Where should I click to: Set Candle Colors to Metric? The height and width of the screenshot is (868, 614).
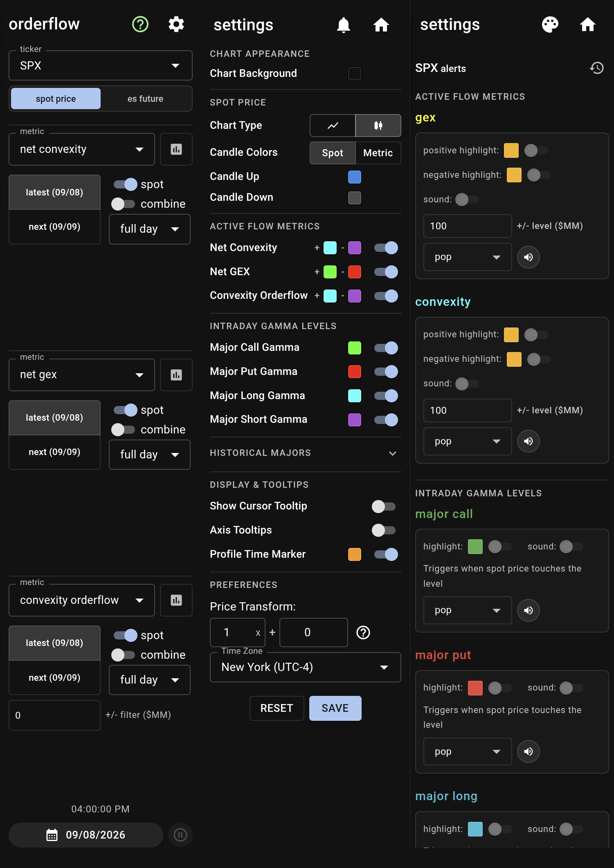click(378, 153)
